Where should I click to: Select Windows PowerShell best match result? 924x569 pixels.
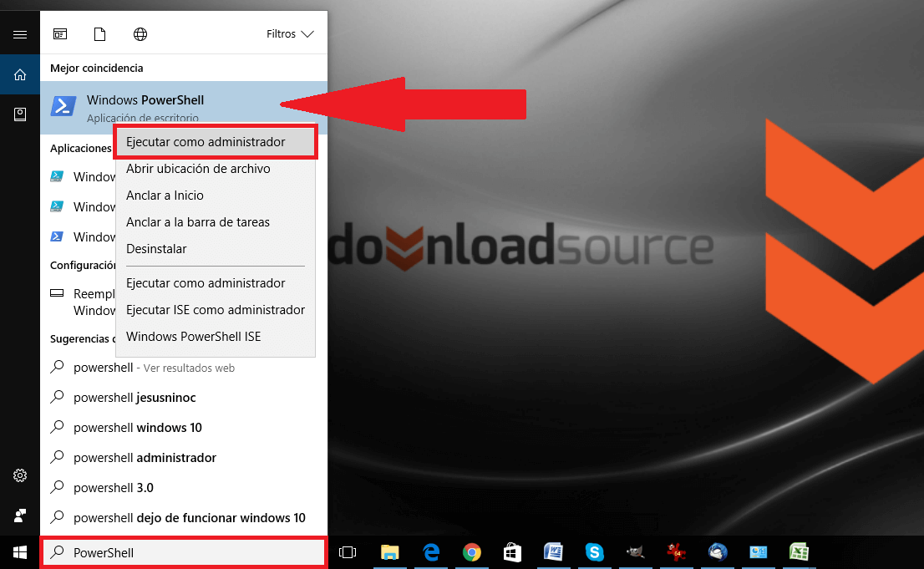point(184,108)
